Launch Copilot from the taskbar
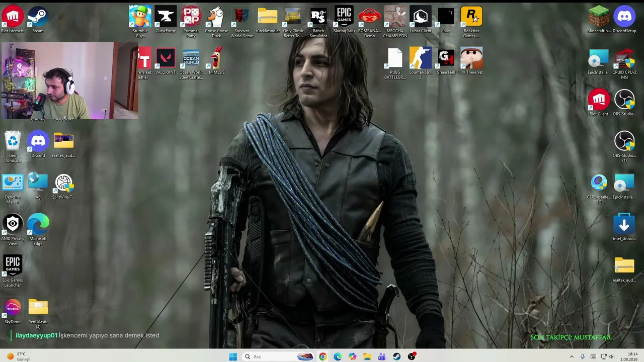Screen dimensions: 644x362 352,356
